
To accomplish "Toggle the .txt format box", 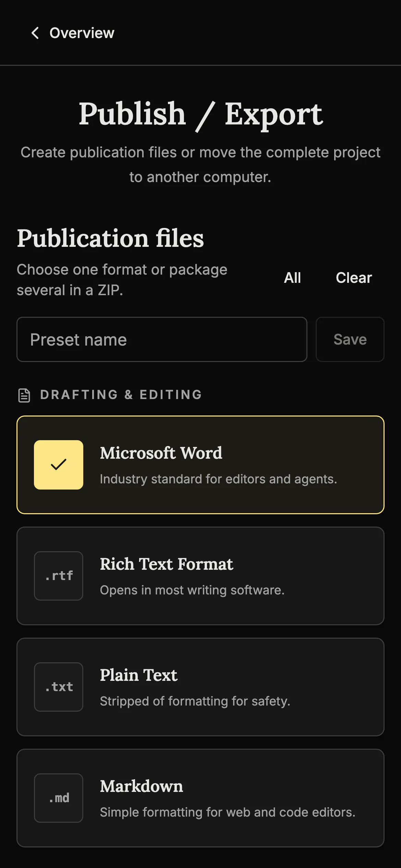I will [59, 687].
